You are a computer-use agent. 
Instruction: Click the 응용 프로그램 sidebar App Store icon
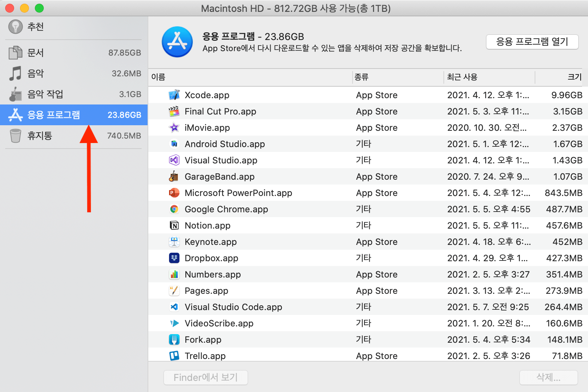click(16, 115)
